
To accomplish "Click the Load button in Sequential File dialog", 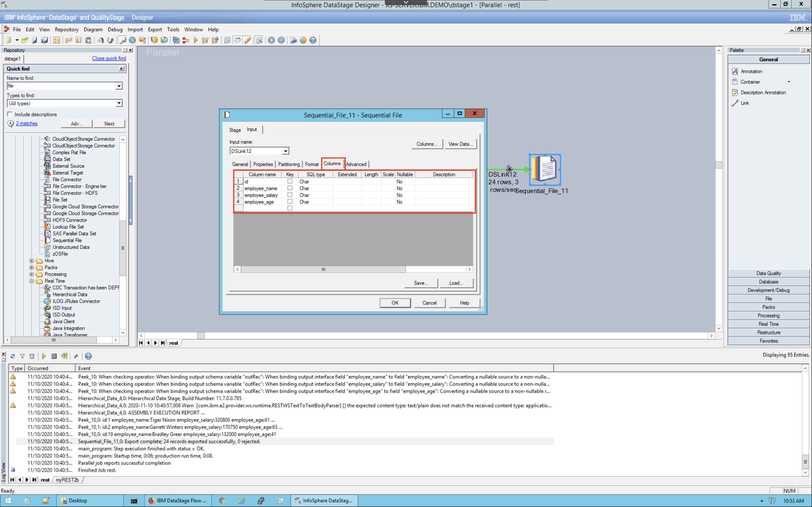I will pos(456,283).
